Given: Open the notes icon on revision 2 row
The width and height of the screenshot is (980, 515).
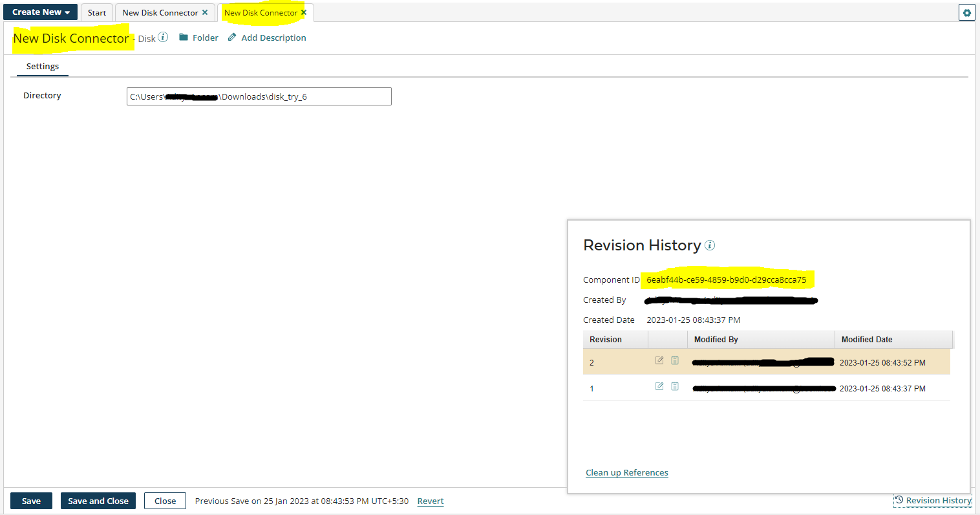Looking at the screenshot, I should tap(674, 360).
